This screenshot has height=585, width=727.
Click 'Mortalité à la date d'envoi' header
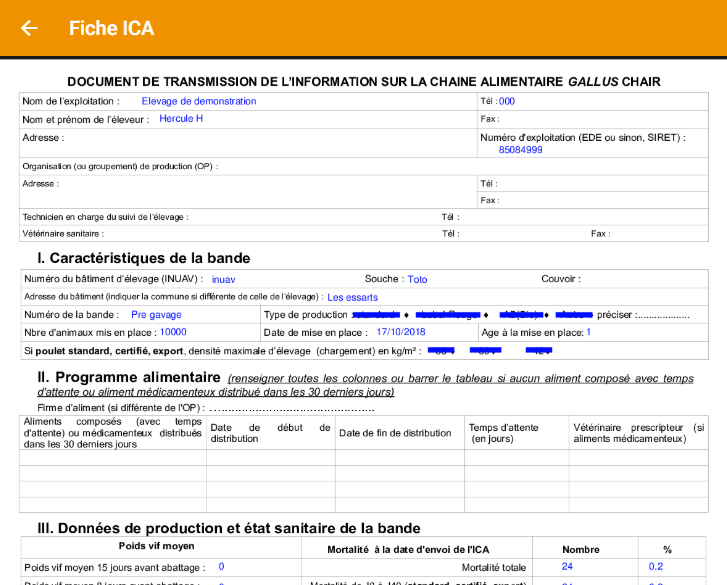point(408,550)
